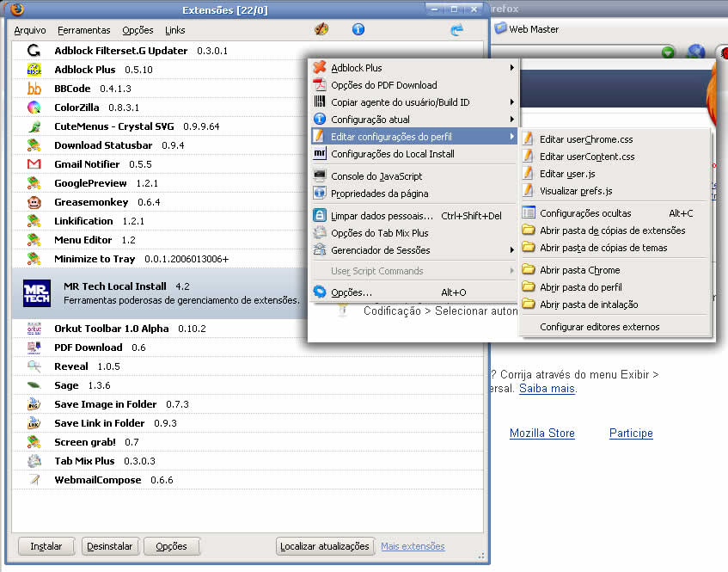Select the Orkut Toolbar extension icon

tap(34, 329)
